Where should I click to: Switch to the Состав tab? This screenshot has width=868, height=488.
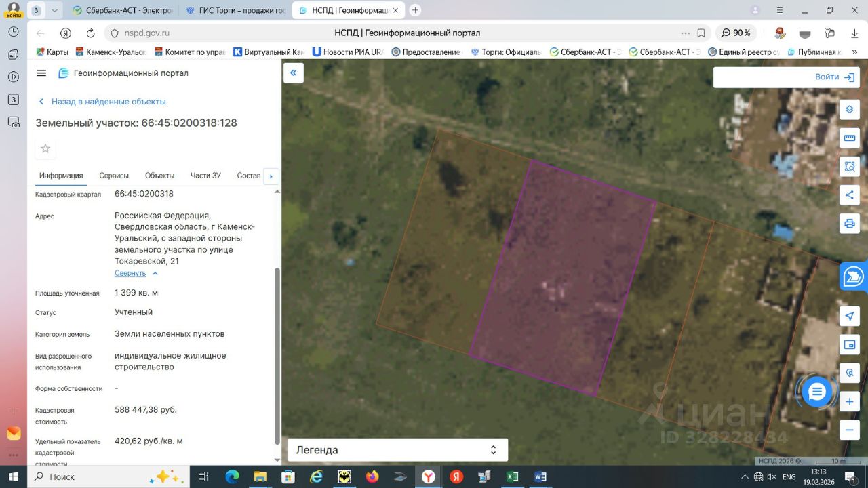pos(249,176)
